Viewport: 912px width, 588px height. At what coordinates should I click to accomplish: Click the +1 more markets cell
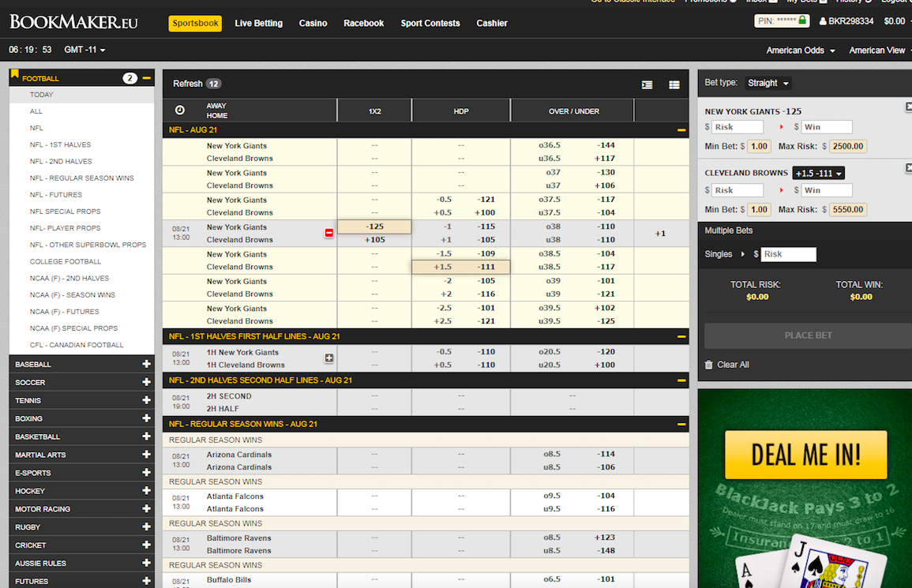pos(661,233)
